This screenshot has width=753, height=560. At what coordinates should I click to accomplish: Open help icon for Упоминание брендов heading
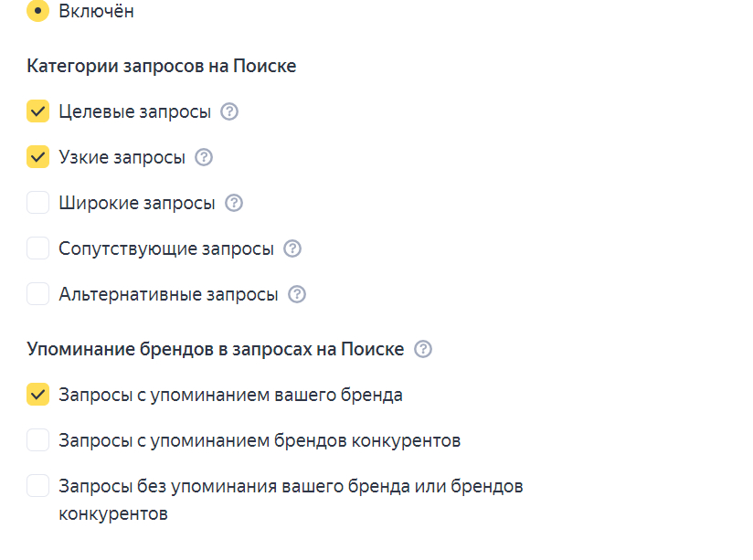coord(423,349)
